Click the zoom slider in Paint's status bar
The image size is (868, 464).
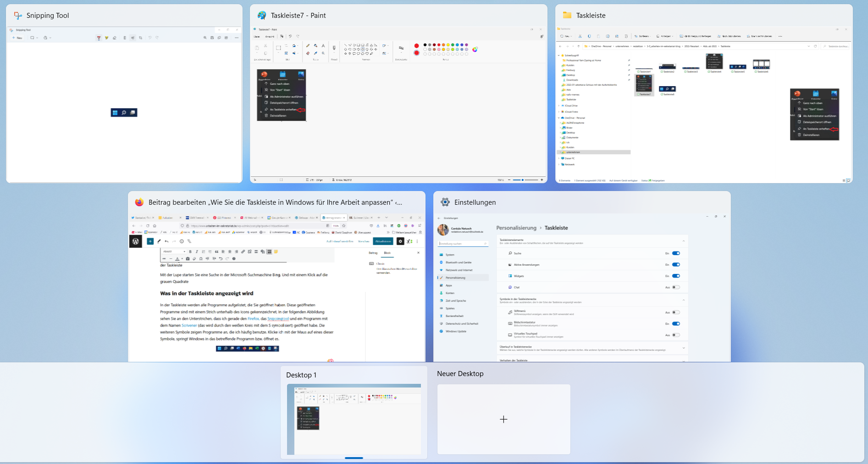[525, 180]
